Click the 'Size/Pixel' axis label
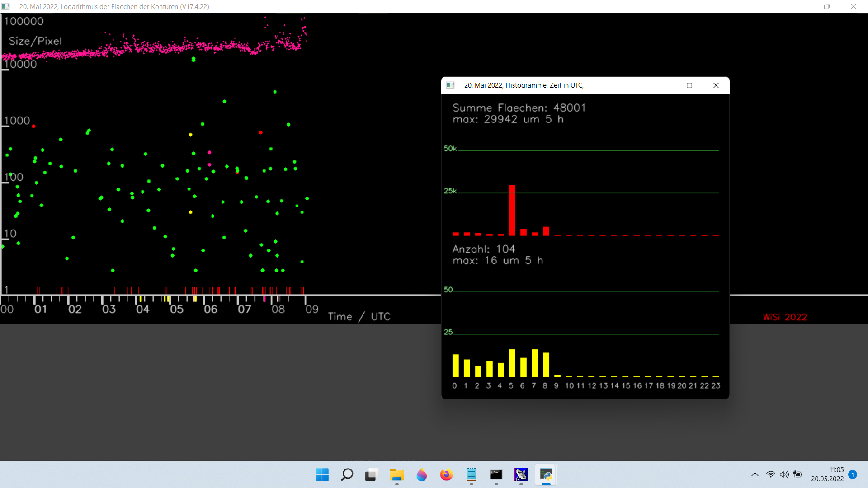The height and width of the screenshot is (488, 868). [35, 41]
